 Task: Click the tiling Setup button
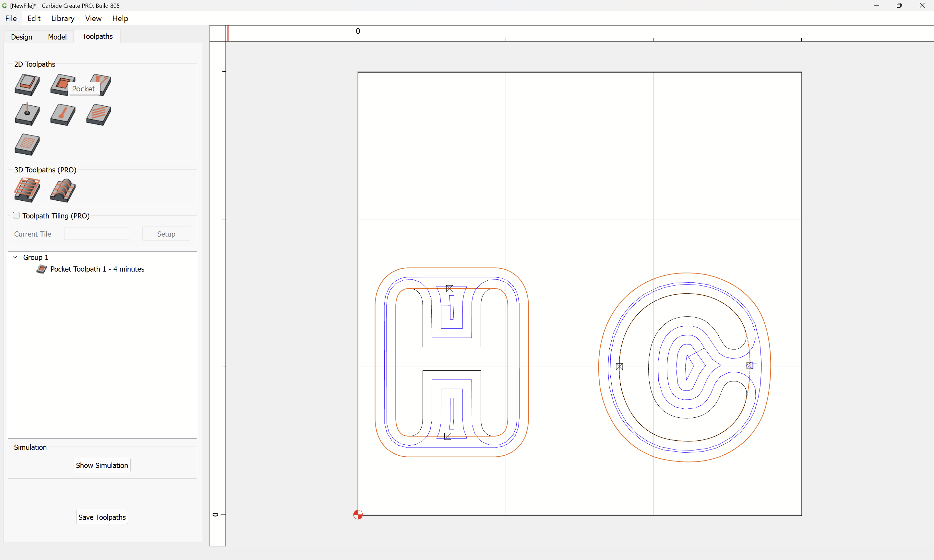166,234
